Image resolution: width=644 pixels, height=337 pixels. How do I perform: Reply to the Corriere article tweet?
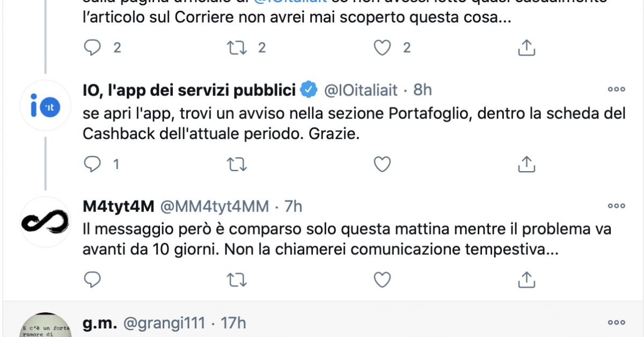pyautogui.click(x=93, y=48)
